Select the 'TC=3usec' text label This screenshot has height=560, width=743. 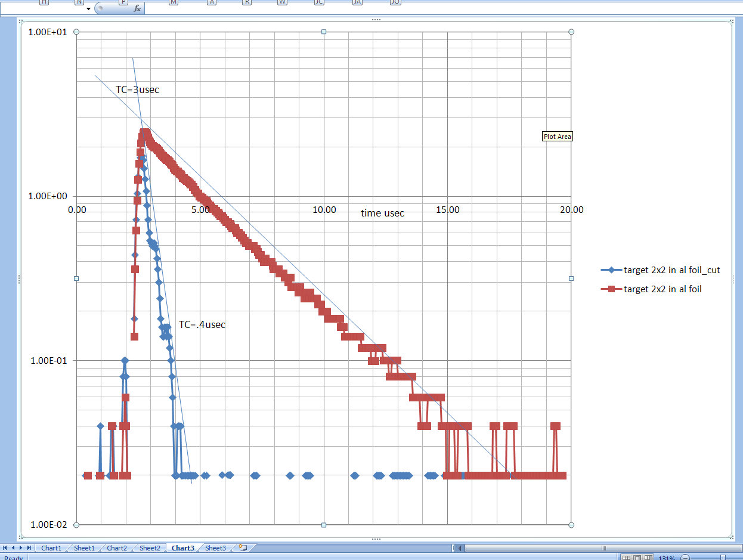click(x=138, y=90)
